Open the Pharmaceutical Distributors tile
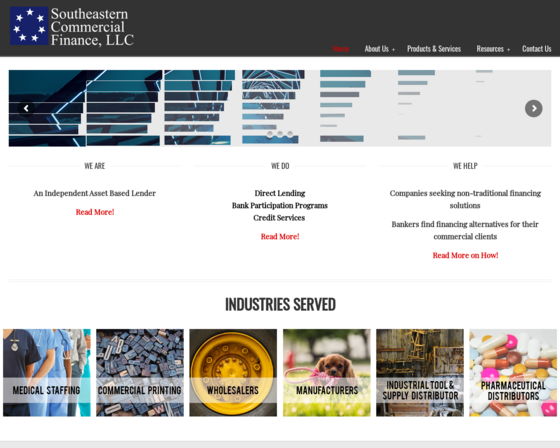 point(513,373)
